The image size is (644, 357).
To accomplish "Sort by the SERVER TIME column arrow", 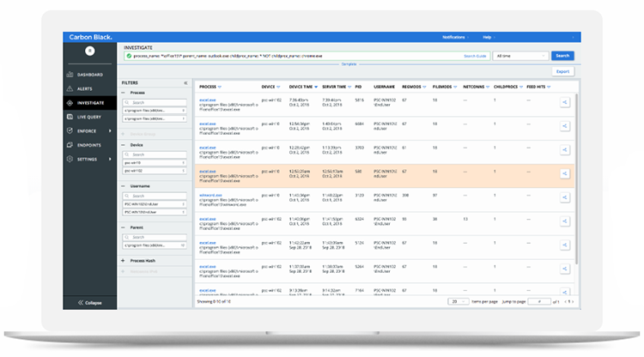I will click(349, 87).
